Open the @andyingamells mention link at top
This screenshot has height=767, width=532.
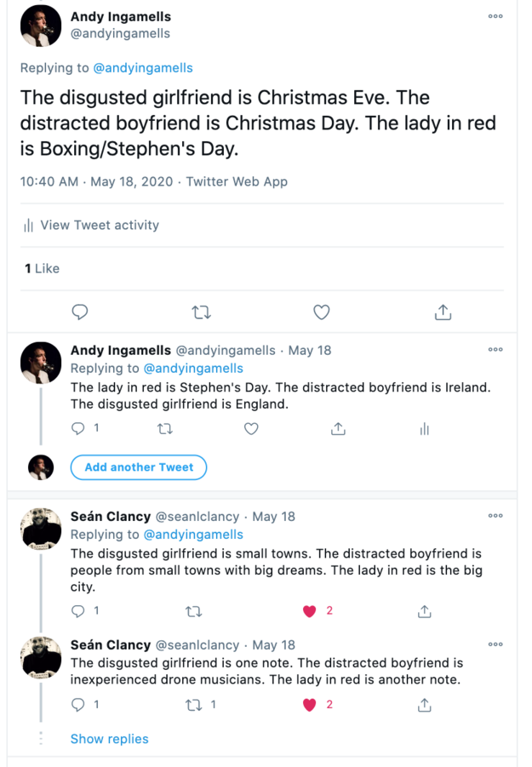pyautogui.click(x=143, y=68)
